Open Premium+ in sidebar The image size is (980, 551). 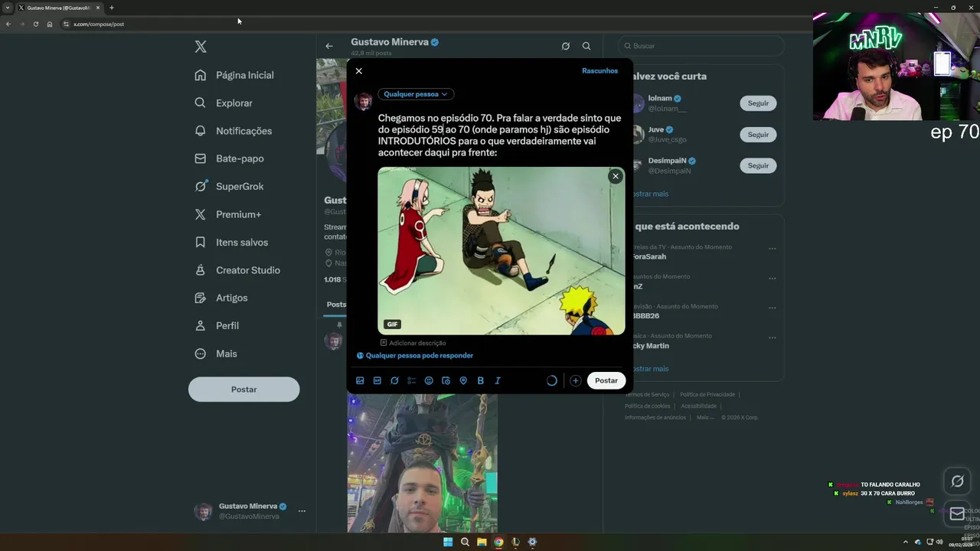pos(228,214)
